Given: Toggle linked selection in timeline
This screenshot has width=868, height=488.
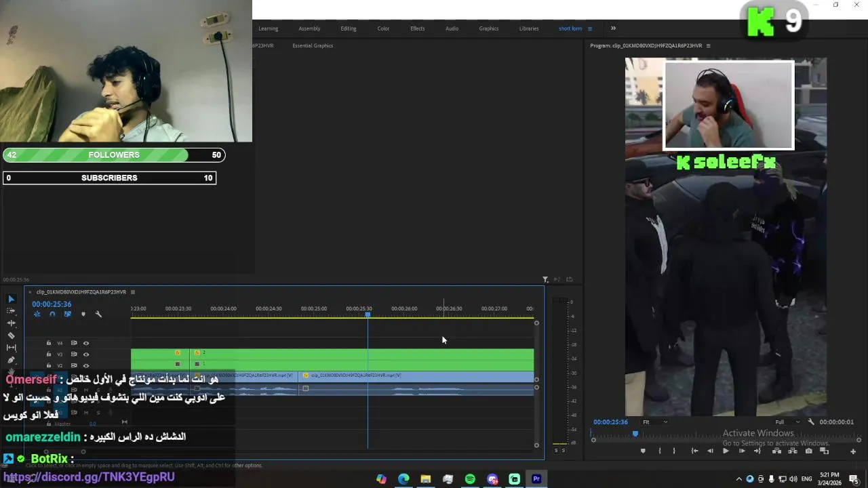Looking at the screenshot, I should [x=67, y=314].
